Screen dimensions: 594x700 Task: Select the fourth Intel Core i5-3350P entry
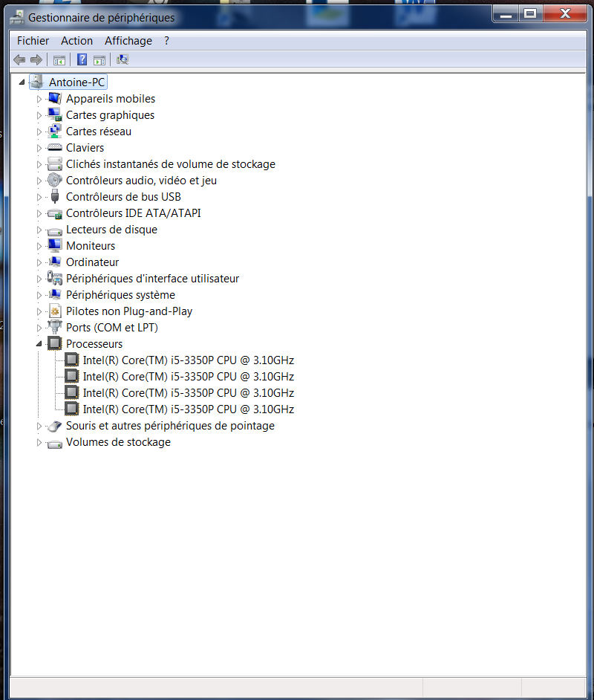click(188, 409)
